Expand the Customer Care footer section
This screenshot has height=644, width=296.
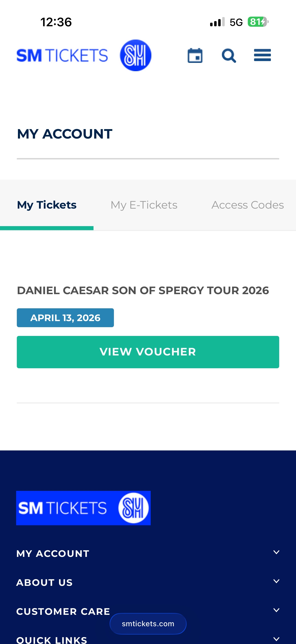[x=276, y=610]
